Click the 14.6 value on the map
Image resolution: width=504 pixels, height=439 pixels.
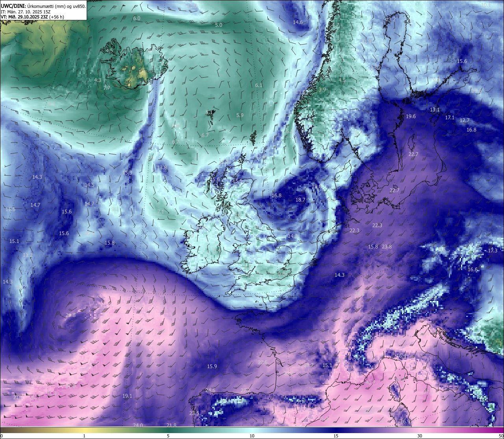(x=298, y=22)
